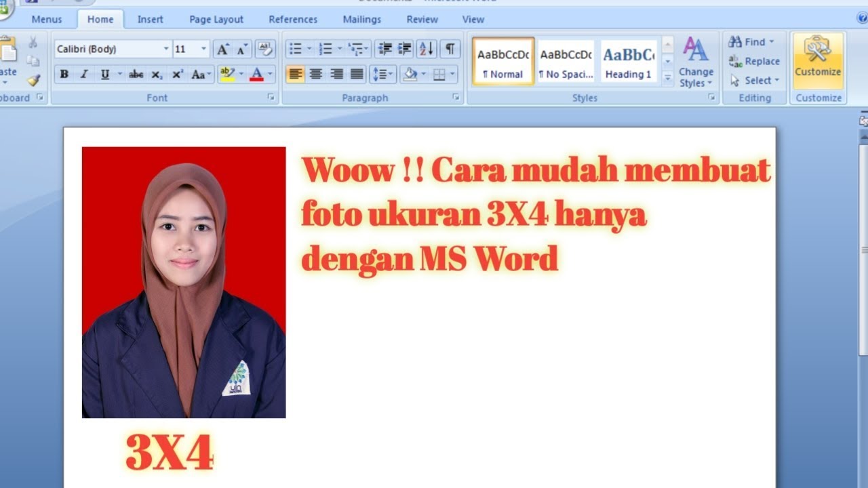The image size is (868, 488).
Task: Toggle Align Text Right
Action: click(337, 75)
